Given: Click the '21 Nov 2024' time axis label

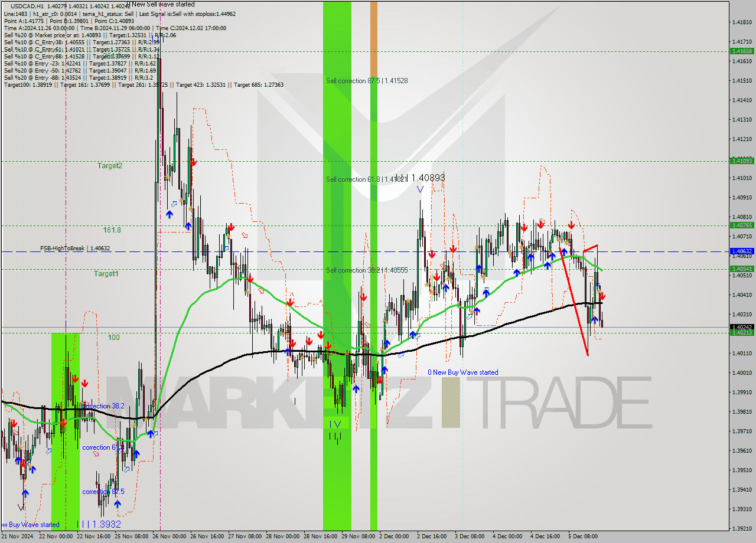Looking at the screenshot, I should pyautogui.click(x=17, y=537).
